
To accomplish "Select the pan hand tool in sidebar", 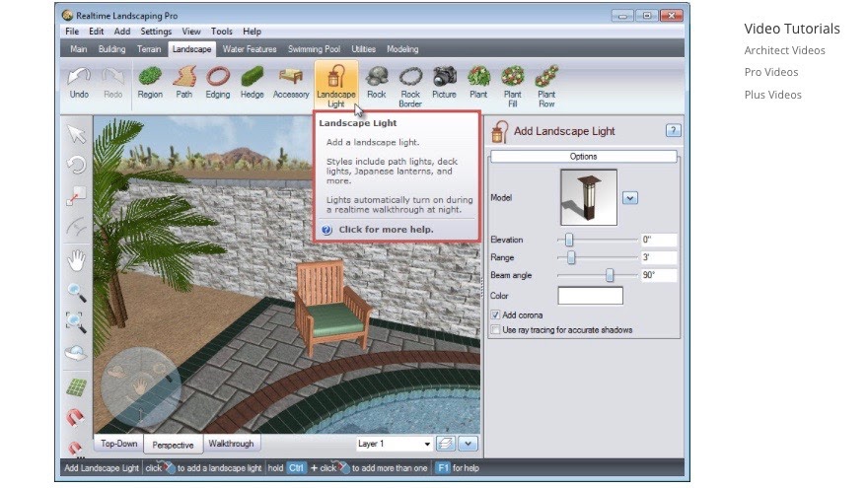I will (x=76, y=260).
